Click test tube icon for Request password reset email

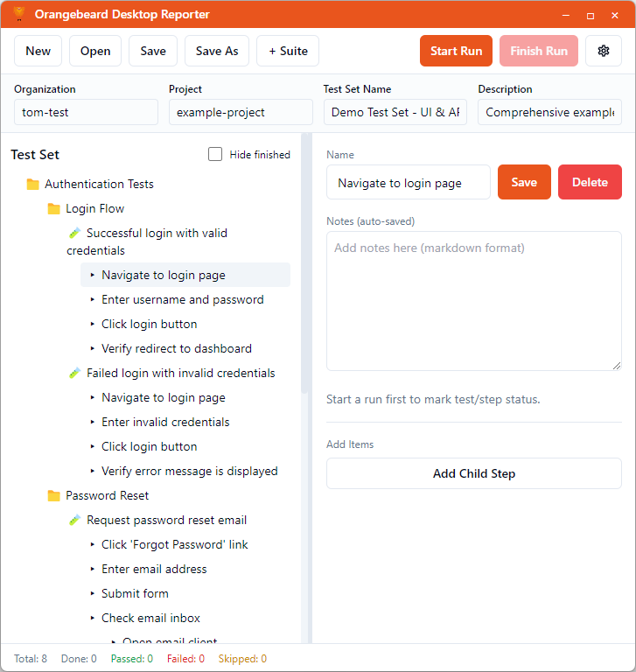coord(74,521)
